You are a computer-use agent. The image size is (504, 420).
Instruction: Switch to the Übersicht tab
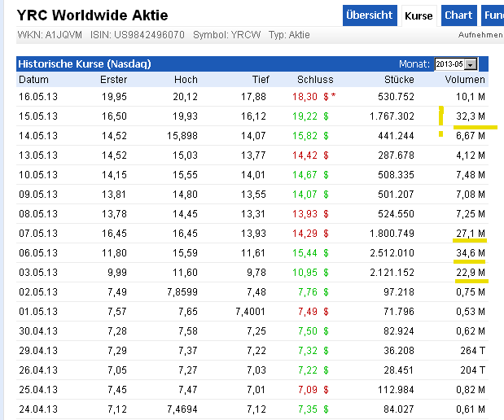pos(370,15)
